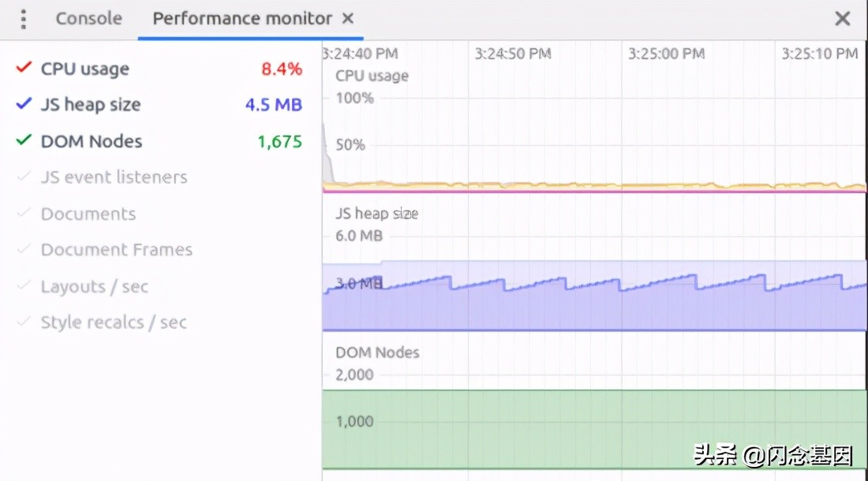The width and height of the screenshot is (868, 481).
Task: Click the green DOM Nodes chart area
Action: (592, 430)
